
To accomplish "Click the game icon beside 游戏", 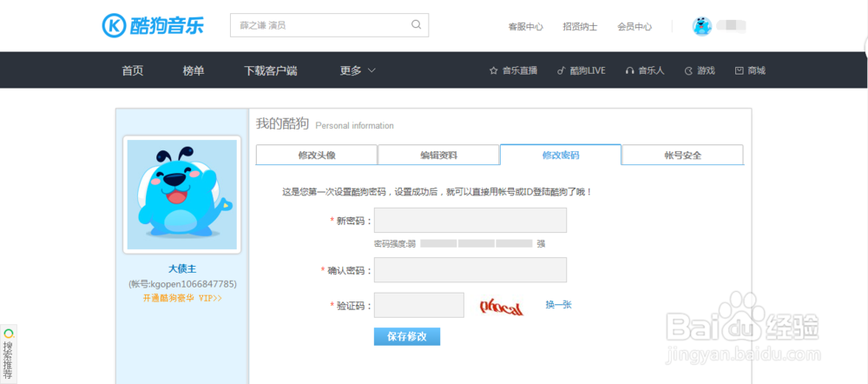I will [688, 71].
